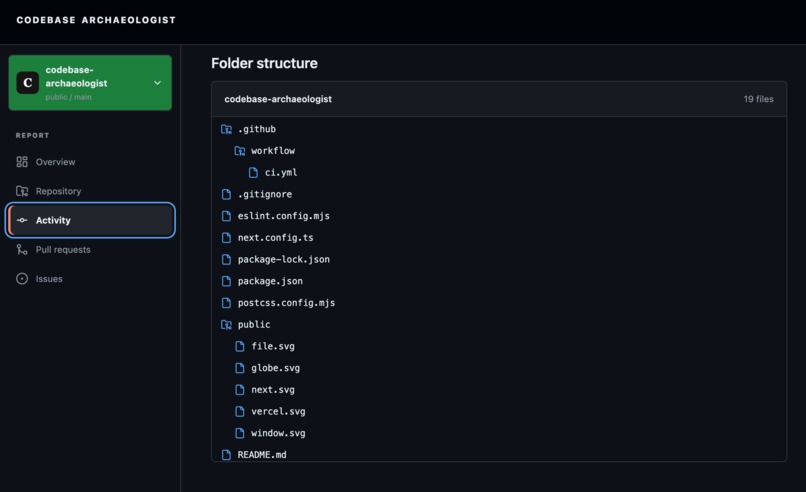Collapse the workflow folder row
Screen dimensions: 806x492
(x=499, y=151)
